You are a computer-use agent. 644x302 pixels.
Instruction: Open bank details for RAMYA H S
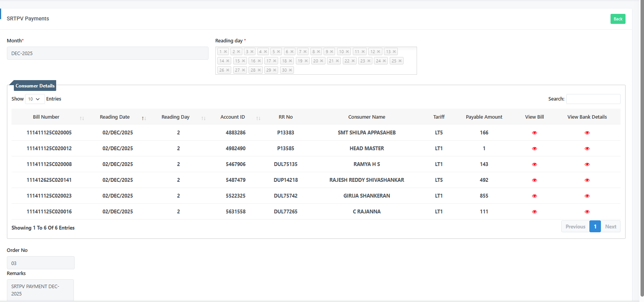tap(587, 164)
